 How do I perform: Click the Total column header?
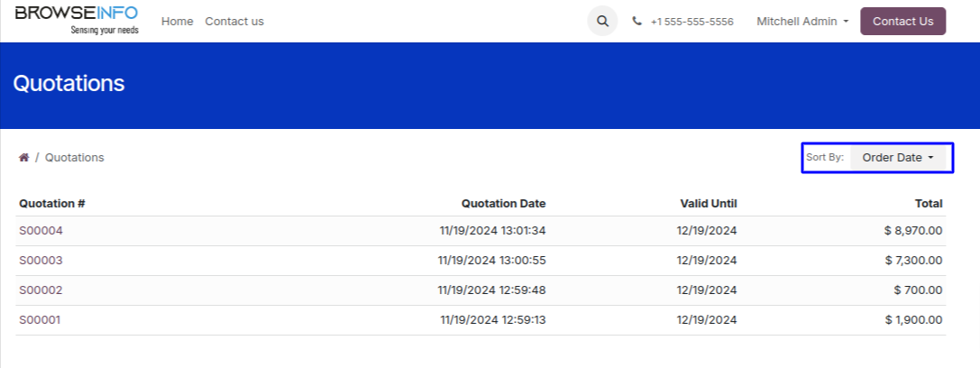pos(928,204)
